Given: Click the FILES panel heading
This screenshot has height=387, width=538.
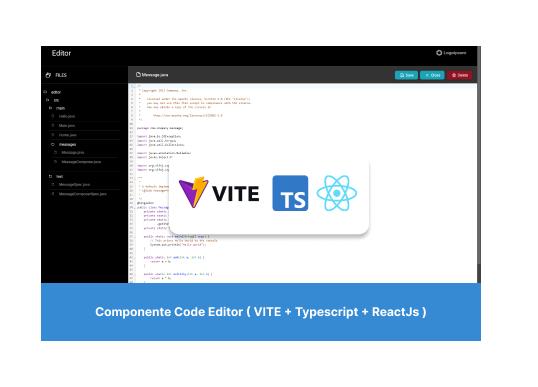Looking at the screenshot, I should [x=61, y=75].
